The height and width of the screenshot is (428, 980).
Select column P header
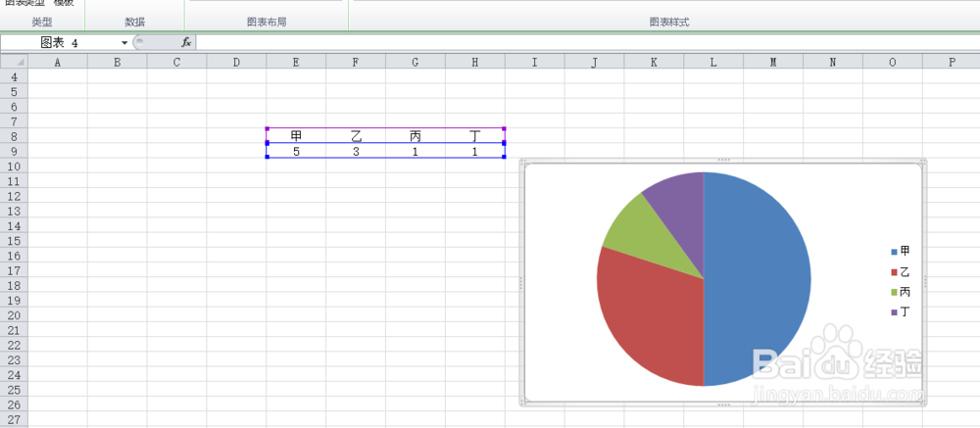pos(952,62)
